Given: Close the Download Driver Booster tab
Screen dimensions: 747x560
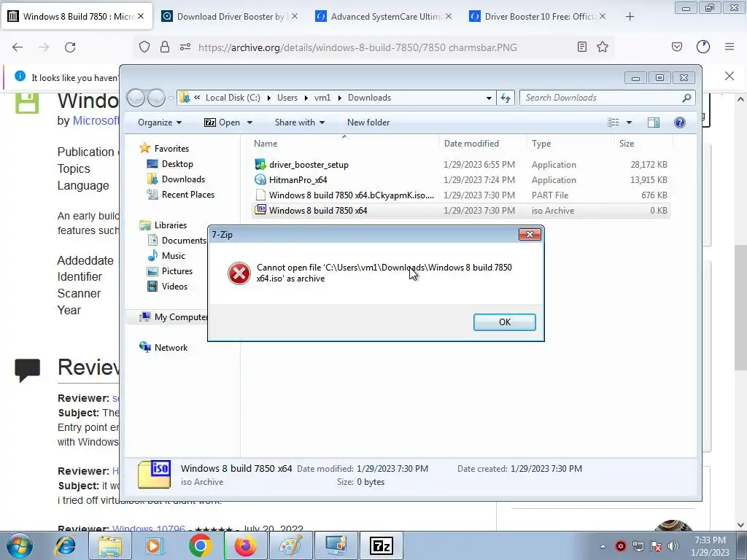Looking at the screenshot, I should pyautogui.click(x=295, y=16).
